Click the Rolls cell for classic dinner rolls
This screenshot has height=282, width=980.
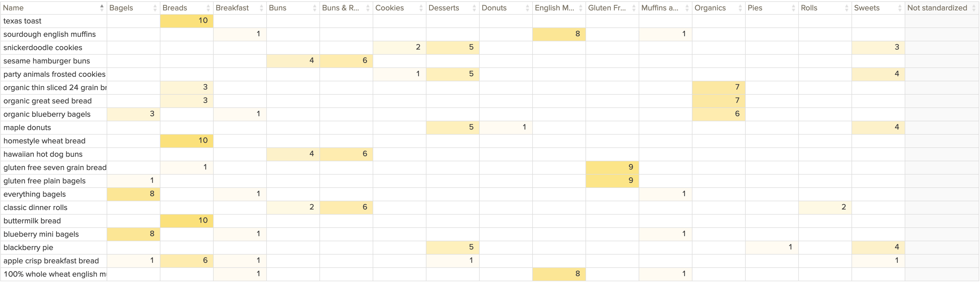point(825,207)
